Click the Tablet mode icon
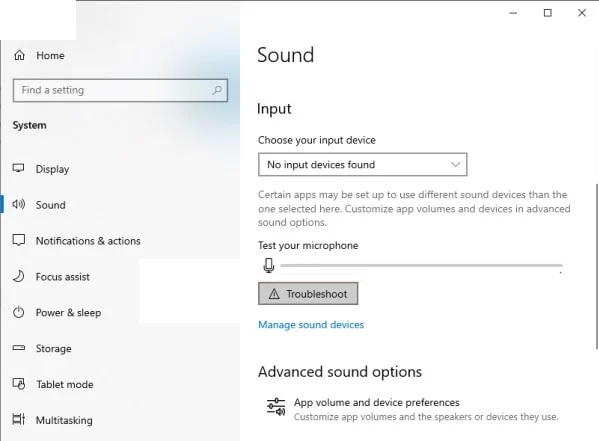 point(19,384)
